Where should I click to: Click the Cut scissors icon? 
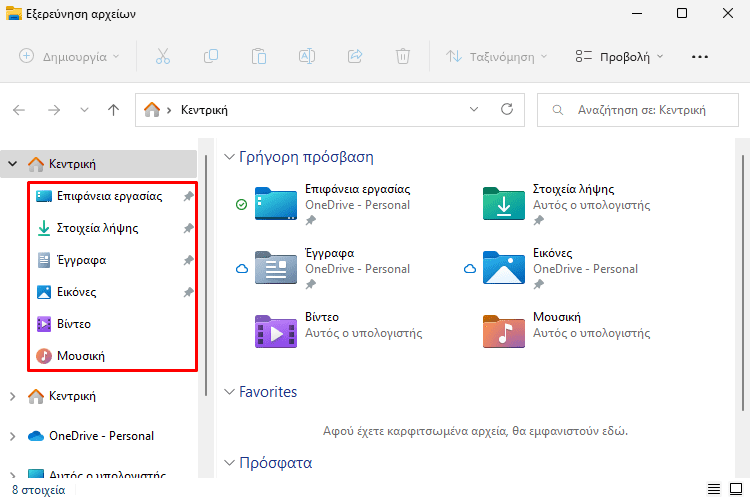(163, 56)
